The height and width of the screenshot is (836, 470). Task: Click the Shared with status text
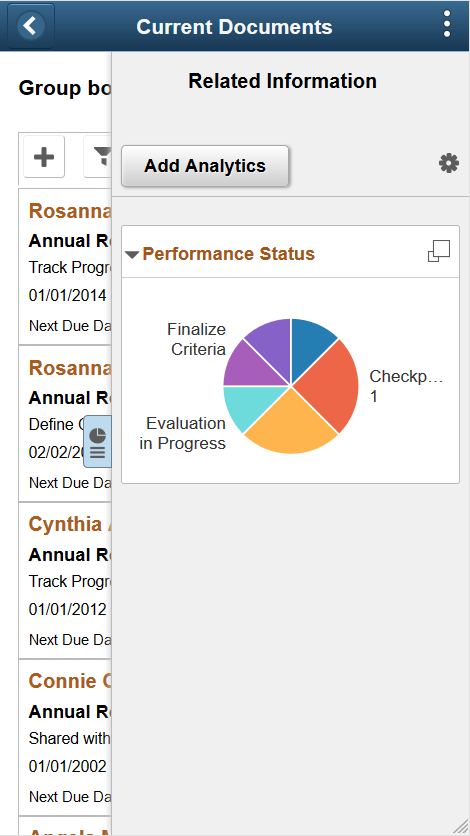69,738
